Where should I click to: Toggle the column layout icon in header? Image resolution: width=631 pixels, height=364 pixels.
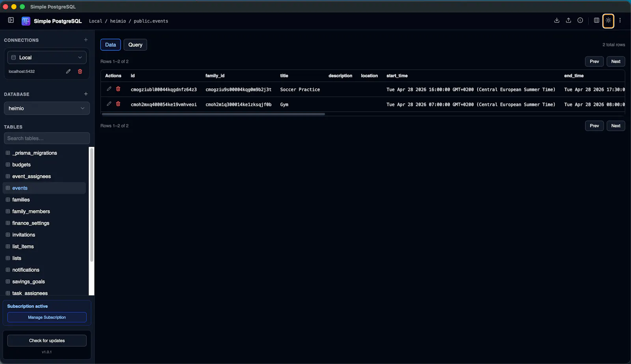[x=597, y=21]
